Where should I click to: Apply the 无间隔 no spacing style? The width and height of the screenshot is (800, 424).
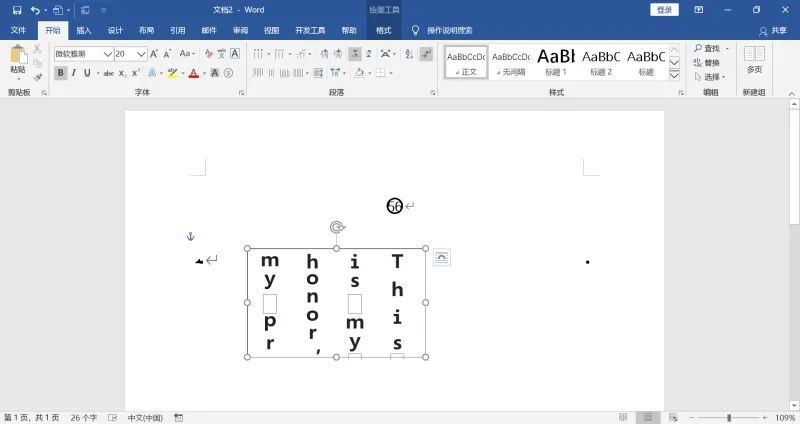(511, 62)
